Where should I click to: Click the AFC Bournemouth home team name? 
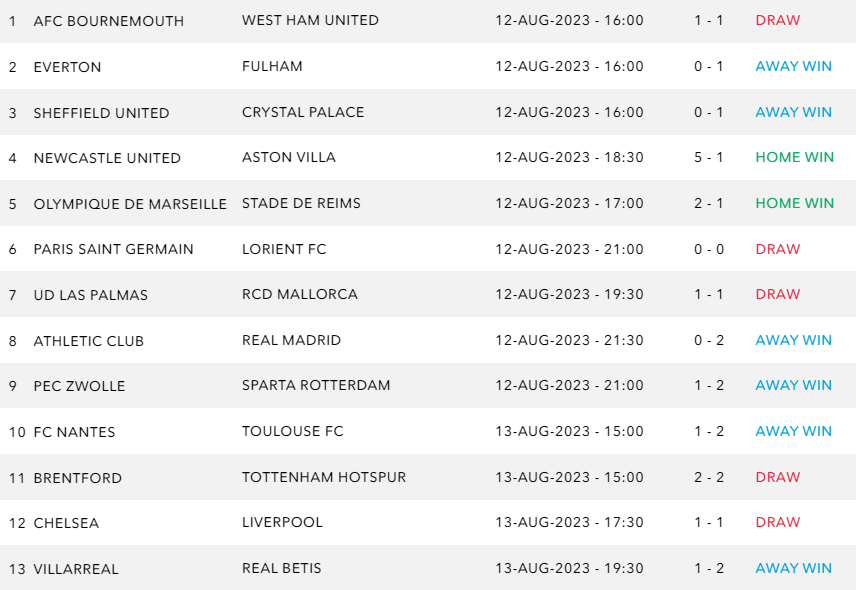(108, 21)
